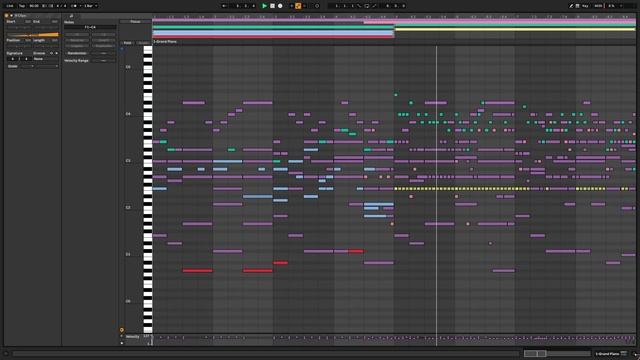Select the light blue clip lane in overview
Screen dimensions: 640x360
click(x=273, y=32)
